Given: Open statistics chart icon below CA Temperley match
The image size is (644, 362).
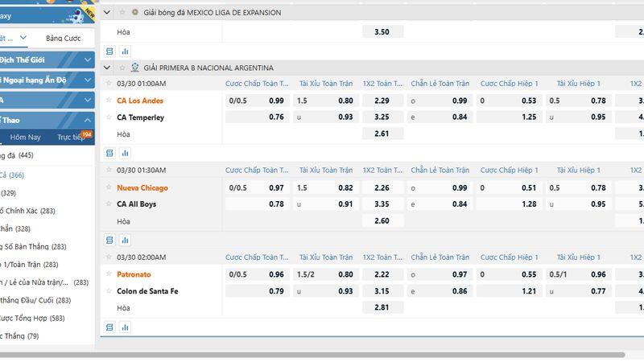Looking at the screenshot, I should point(125,152).
